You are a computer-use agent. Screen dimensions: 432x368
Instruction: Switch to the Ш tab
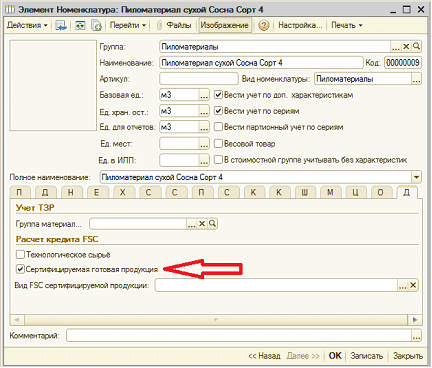tap(305, 192)
